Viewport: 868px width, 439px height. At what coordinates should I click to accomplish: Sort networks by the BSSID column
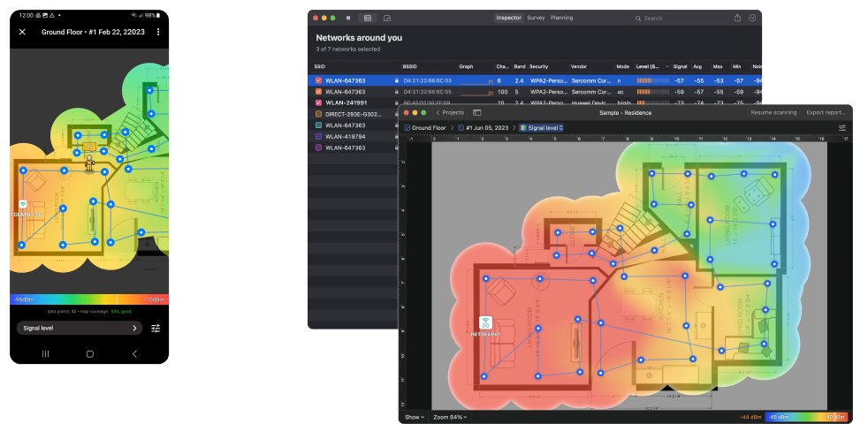(409, 67)
